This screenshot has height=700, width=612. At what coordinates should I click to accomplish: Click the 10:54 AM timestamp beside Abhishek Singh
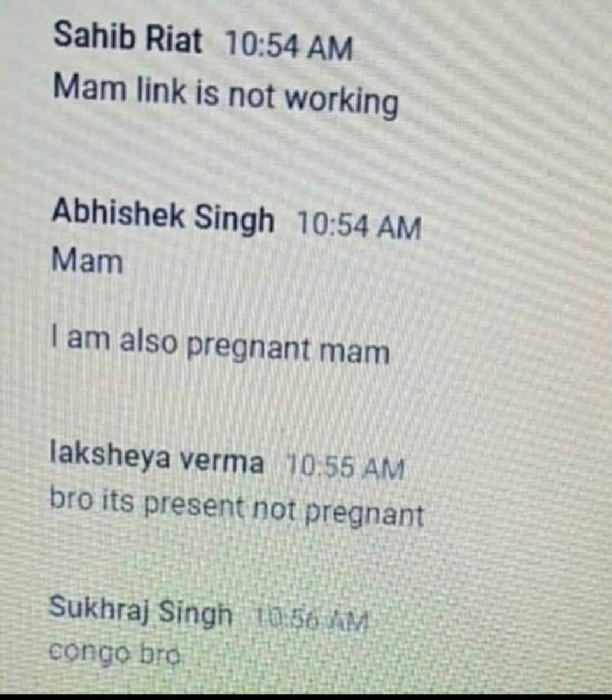359,226
